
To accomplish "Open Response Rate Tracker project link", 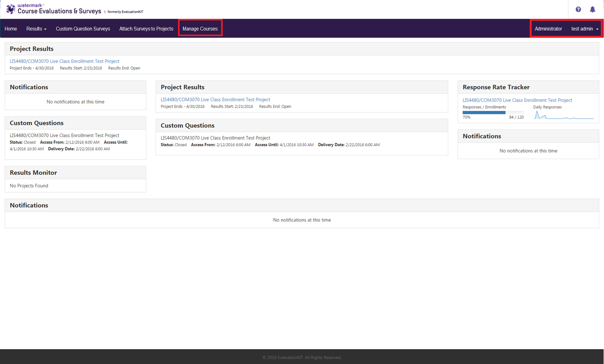I will [517, 100].
